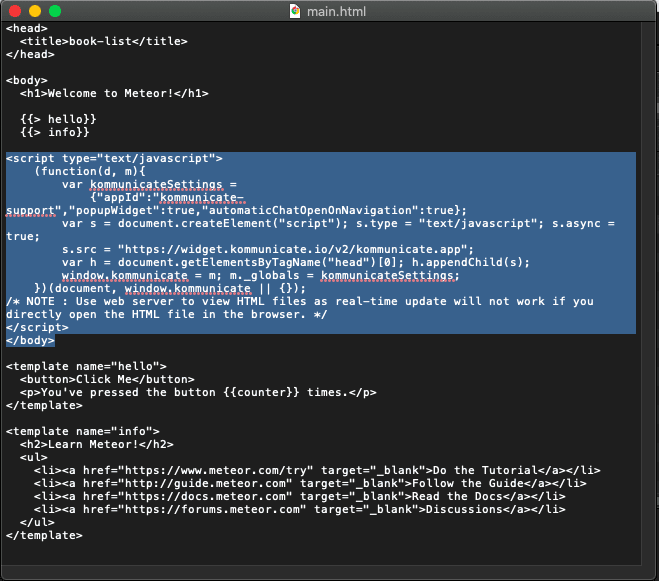Click the highlighted closing body tag
Viewport: 659px width, 581px height.
point(30,340)
